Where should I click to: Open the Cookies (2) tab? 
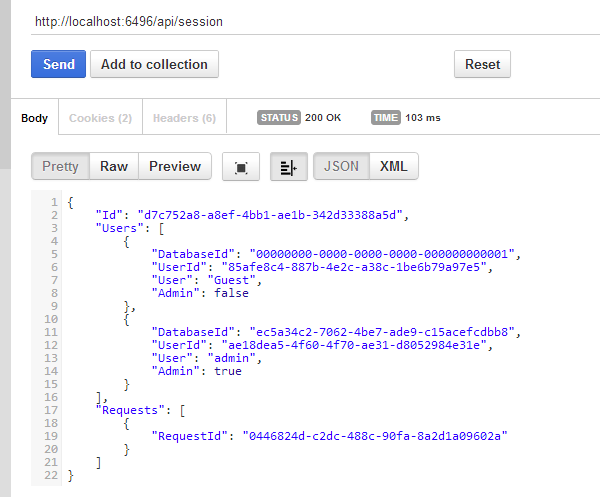click(100, 118)
